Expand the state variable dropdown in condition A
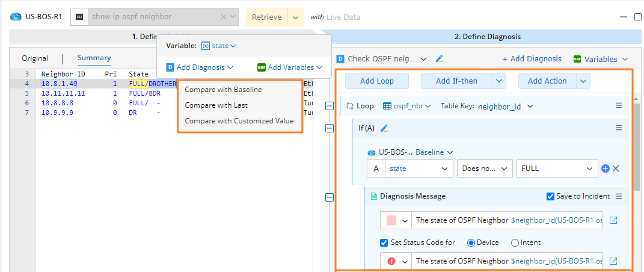This screenshot has width=644, height=272. point(419,169)
